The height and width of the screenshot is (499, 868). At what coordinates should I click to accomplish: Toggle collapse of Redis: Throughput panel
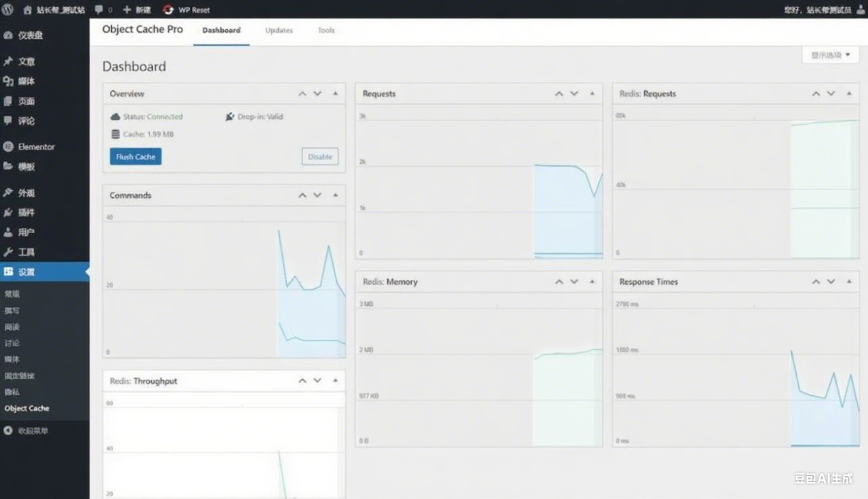pyautogui.click(x=335, y=381)
